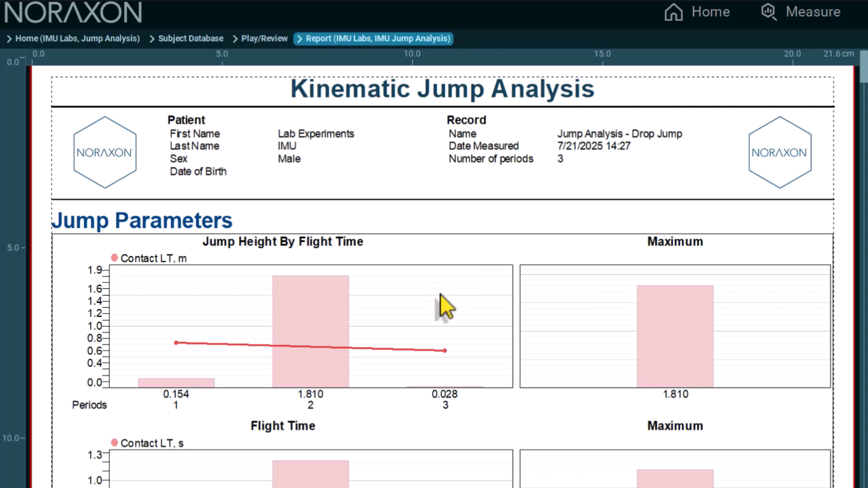Click the Noraxon logo in the top-left corner

click(72, 12)
